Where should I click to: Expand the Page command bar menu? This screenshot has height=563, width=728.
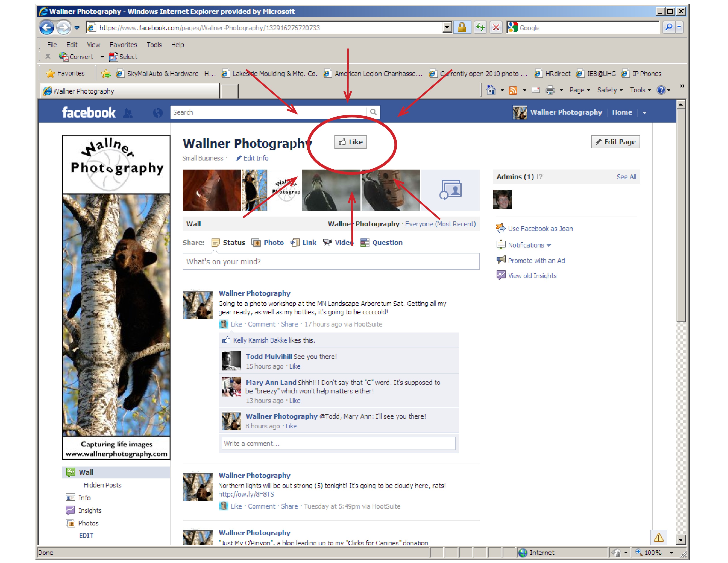pos(580,90)
